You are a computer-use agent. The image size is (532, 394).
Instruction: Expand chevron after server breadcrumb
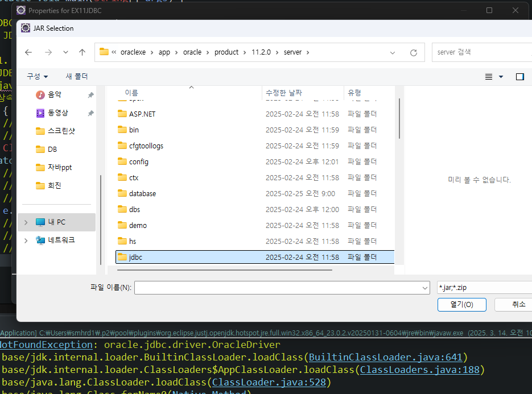(308, 52)
